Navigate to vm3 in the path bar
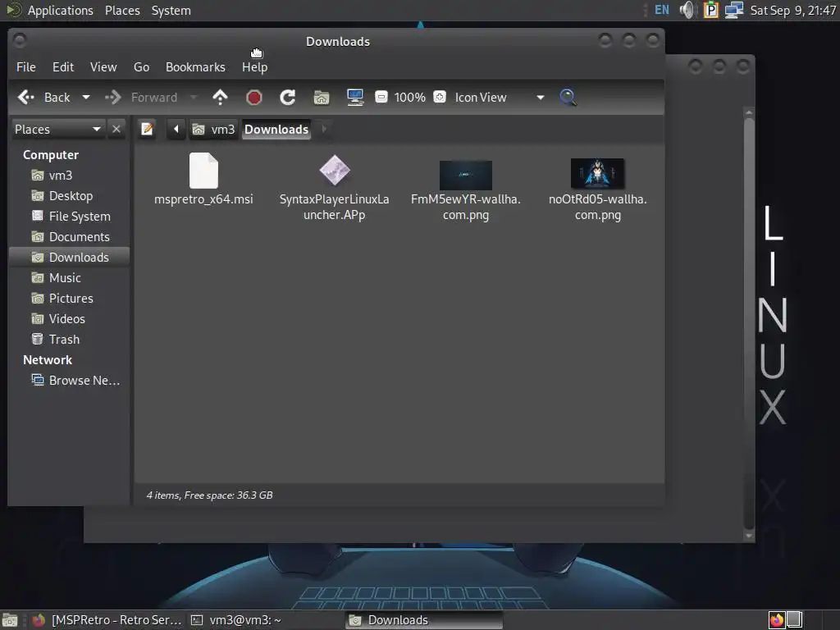This screenshot has height=630, width=840. 214,129
